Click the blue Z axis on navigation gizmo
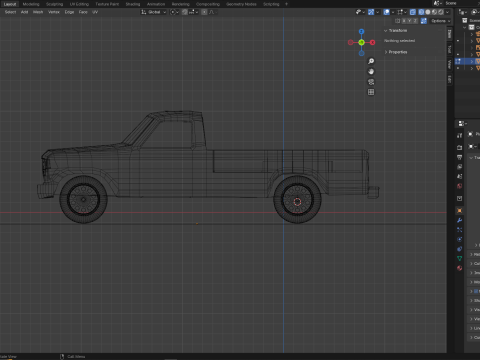The image size is (480, 360). (x=362, y=31)
